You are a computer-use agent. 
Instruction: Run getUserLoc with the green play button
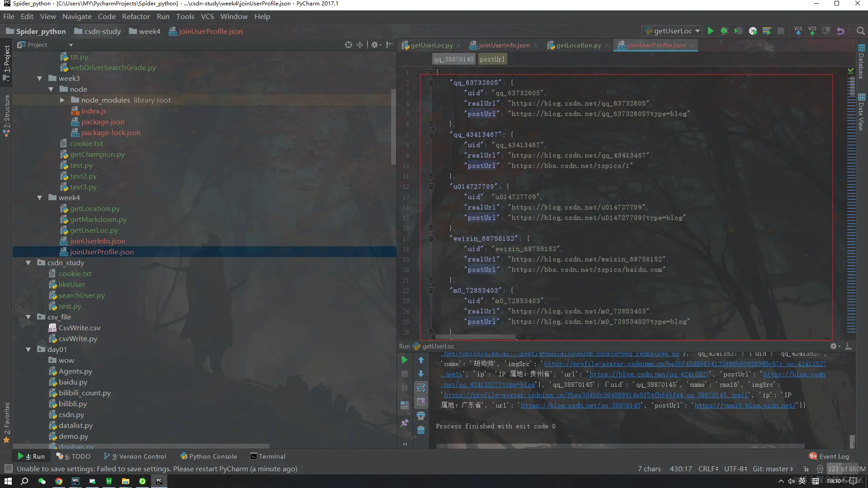click(x=710, y=31)
